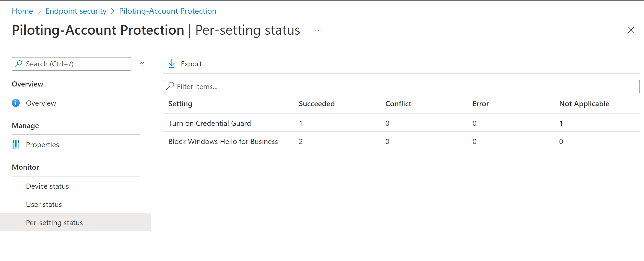Navigate to Endpoint security breadcrumb

tap(76, 11)
